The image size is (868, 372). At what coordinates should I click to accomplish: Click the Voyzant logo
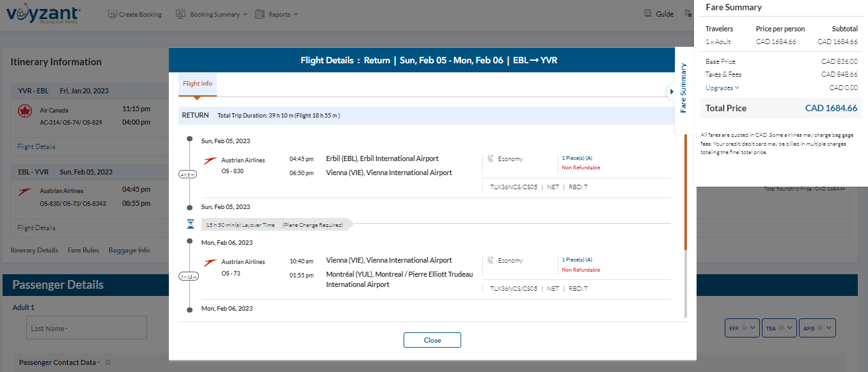point(43,14)
